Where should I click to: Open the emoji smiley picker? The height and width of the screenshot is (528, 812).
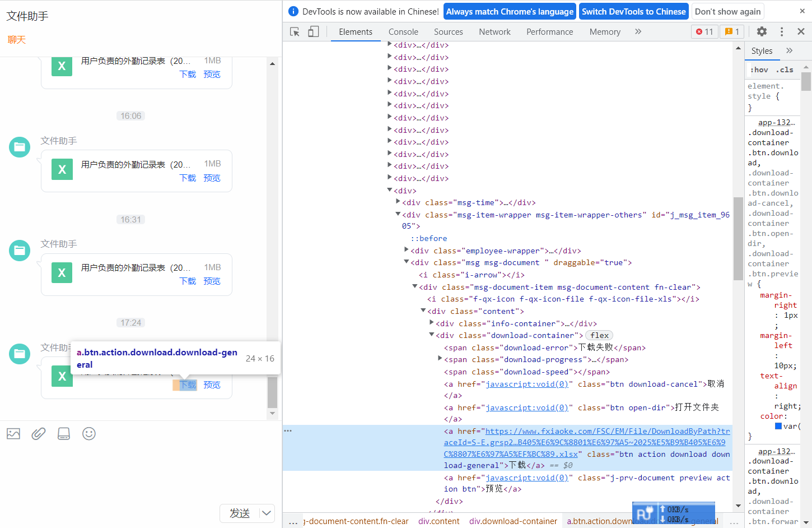[x=89, y=434]
